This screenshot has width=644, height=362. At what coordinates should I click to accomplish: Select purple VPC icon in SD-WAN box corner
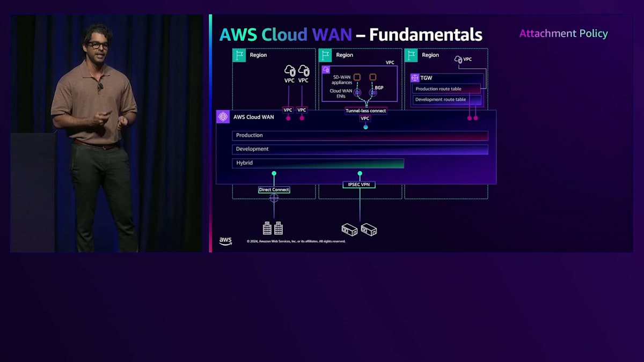326,70
